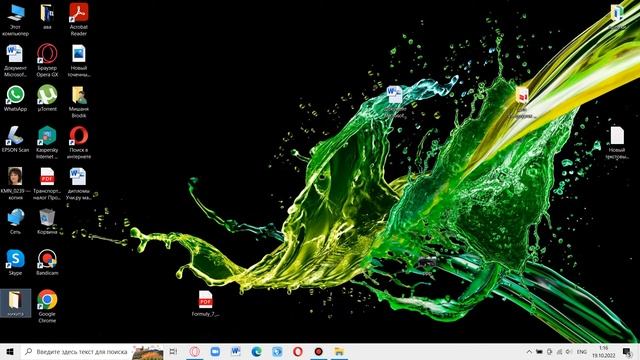
Task: Select the "Браузер Opera GX" desktop shortcut
Action: (x=47, y=61)
